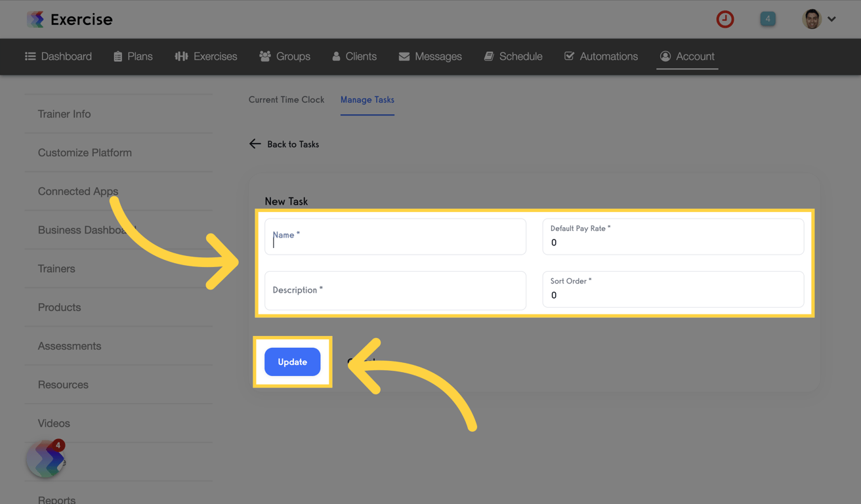The height and width of the screenshot is (504, 861).
Task: Open the profile avatar dropdown chevron
Action: coord(831,19)
